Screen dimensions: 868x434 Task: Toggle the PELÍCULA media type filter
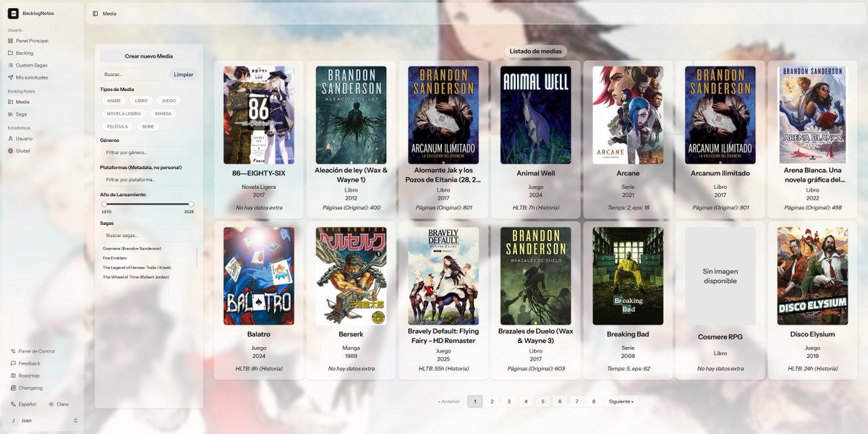point(117,127)
